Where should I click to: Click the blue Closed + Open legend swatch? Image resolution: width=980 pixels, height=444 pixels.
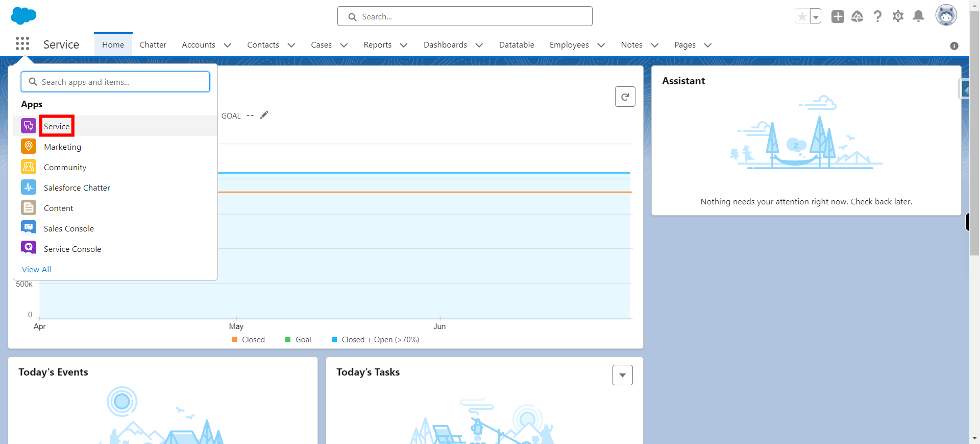point(334,339)
